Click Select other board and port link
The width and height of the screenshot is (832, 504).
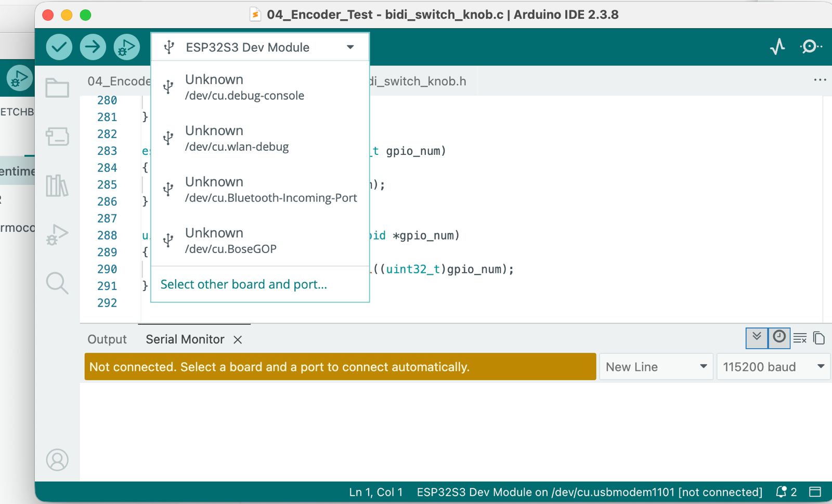coord(243,284)
